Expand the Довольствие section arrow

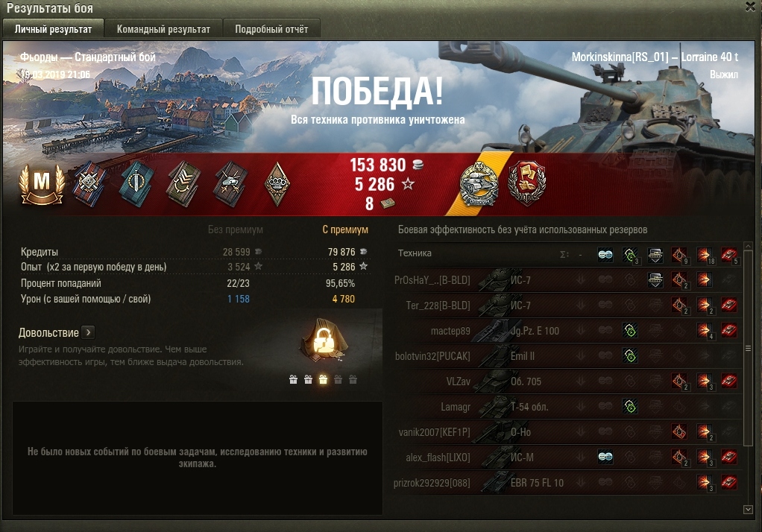(88, 332)
